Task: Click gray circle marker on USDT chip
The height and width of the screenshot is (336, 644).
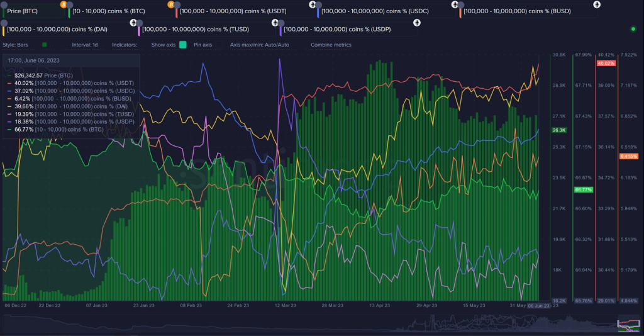Action: click(x=177, y=5)
